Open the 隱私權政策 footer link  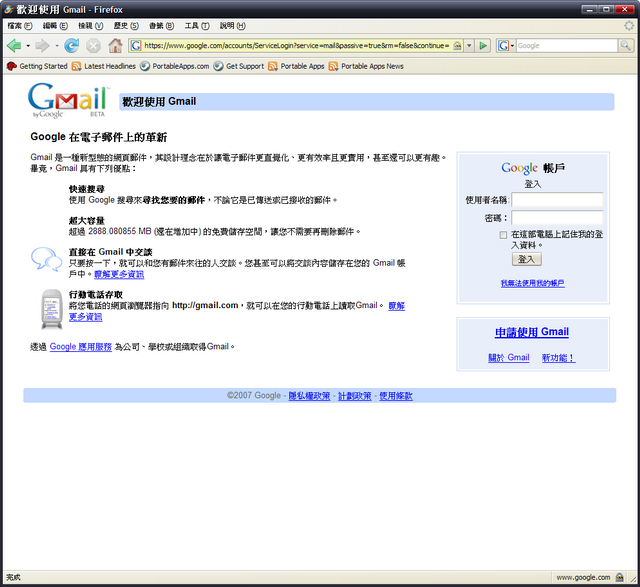[309, 396]
